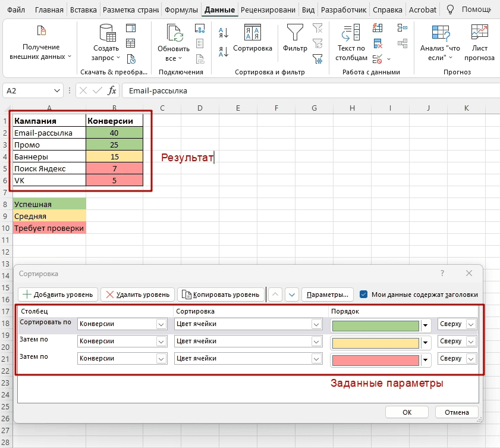Expand the Name Box dropdown arrow
The height and width of the screenshot is (448, 500).
click(57, 90)
